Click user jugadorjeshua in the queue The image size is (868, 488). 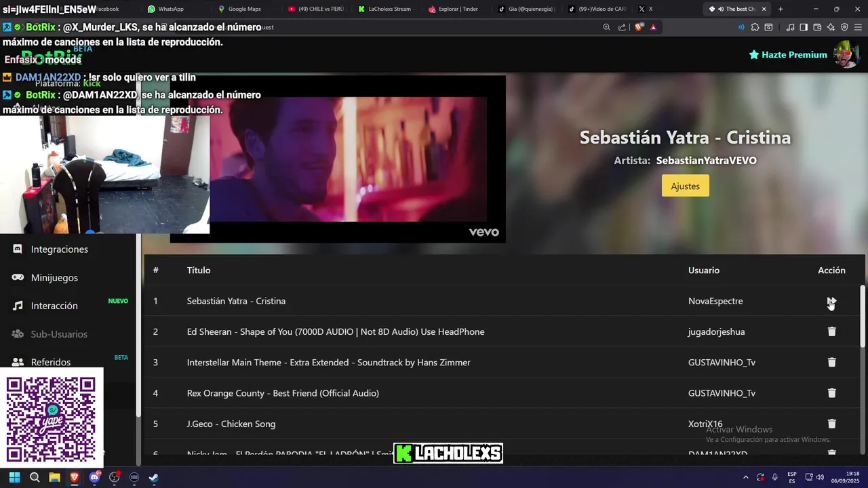point(716,331)
